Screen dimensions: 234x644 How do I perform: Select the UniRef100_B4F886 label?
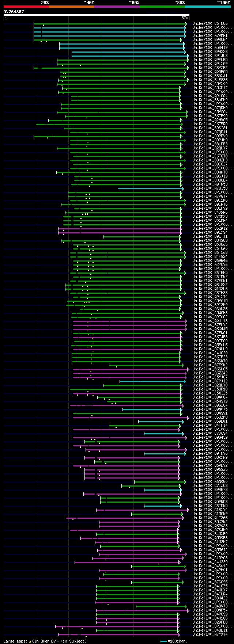coord(210,80)
